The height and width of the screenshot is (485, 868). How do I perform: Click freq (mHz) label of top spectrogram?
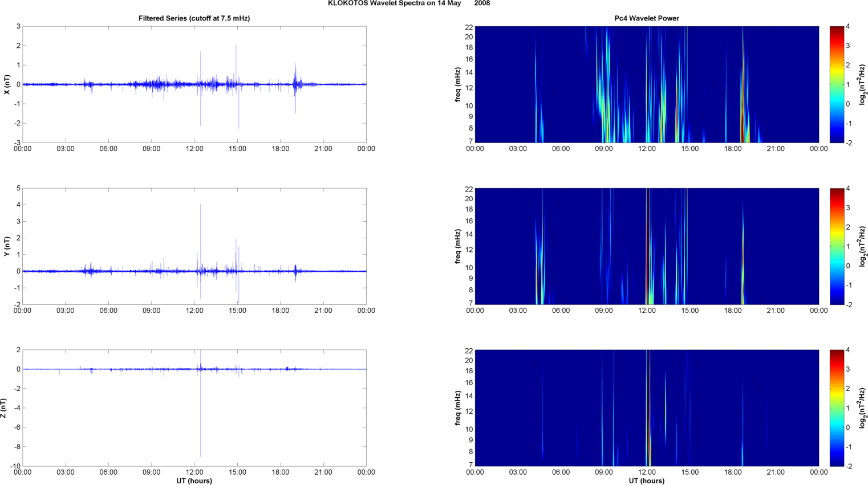click(x=458, y=84)
